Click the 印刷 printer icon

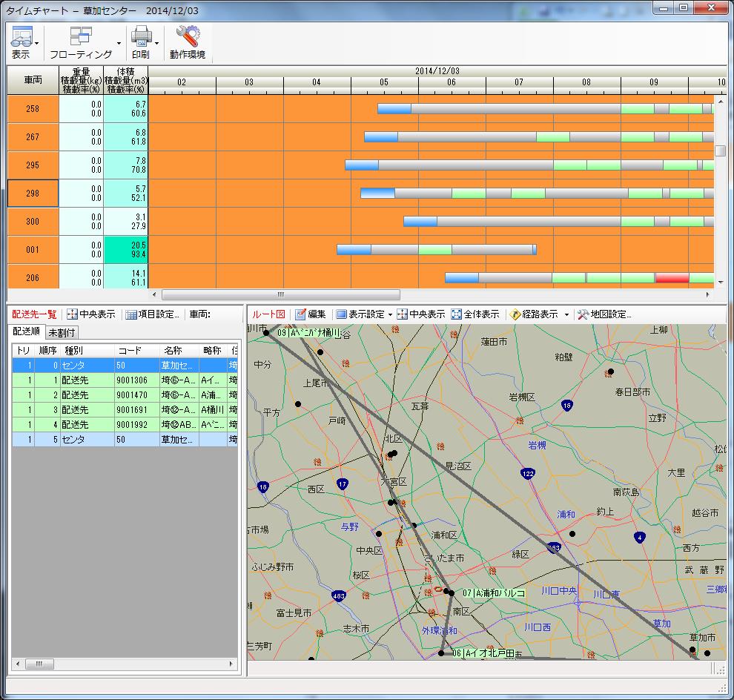pyautogui.click(x=140, y=36)
